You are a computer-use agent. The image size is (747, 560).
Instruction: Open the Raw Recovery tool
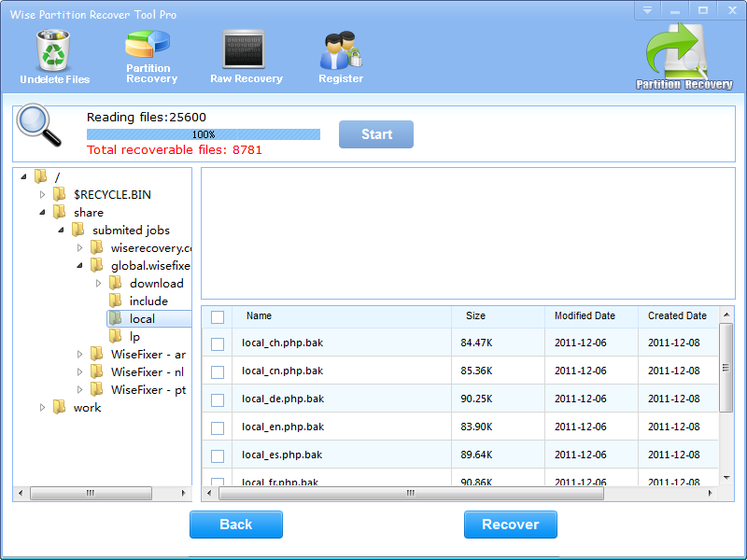(246, 50)
